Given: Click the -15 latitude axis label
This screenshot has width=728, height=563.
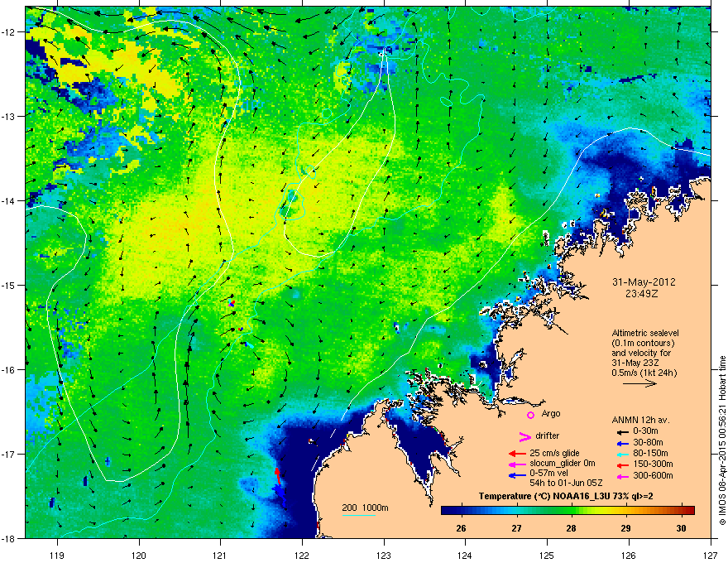Looking at the screenshot, I should (9, 285).
